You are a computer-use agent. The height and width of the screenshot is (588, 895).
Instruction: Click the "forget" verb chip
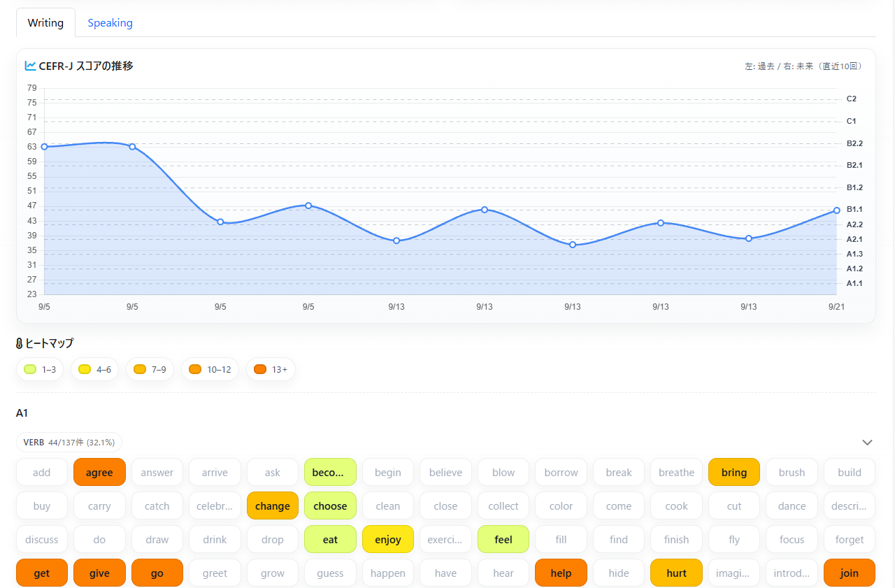(850, 540)
